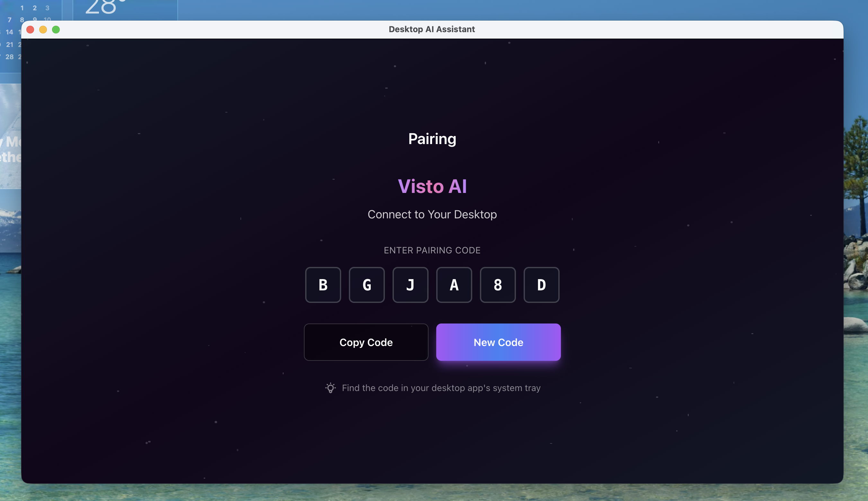Click the pairing code box showing G

click(367, 285)
